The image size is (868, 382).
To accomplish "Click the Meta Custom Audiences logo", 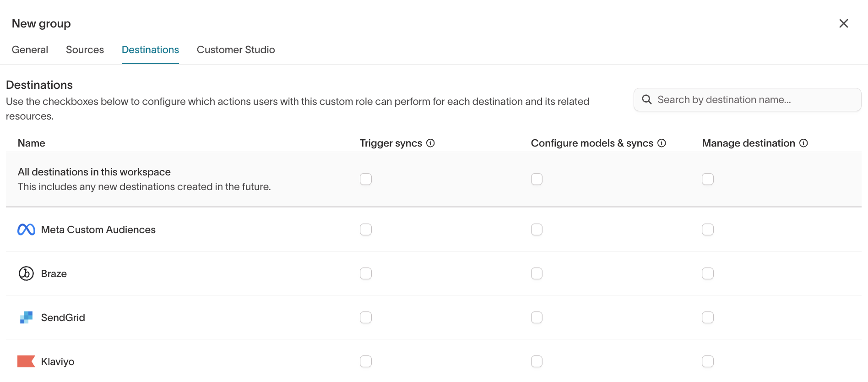I will pyautogui.click(x=26, y=229).
